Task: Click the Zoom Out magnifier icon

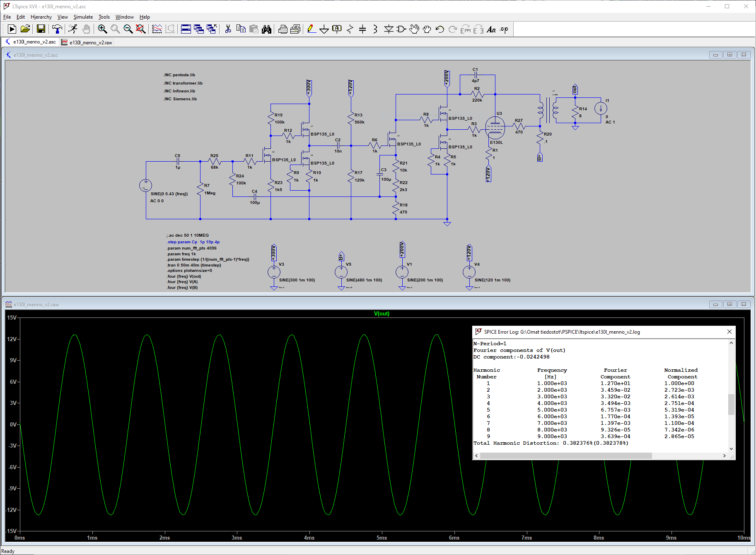Action: 128,29
